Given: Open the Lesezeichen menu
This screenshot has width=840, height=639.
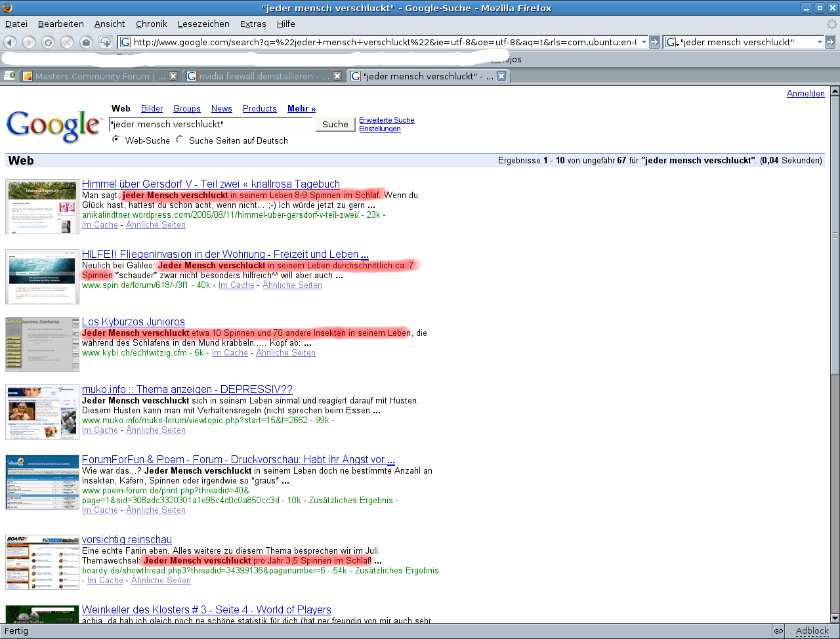Looking at the screenshot, I should 203,24.
